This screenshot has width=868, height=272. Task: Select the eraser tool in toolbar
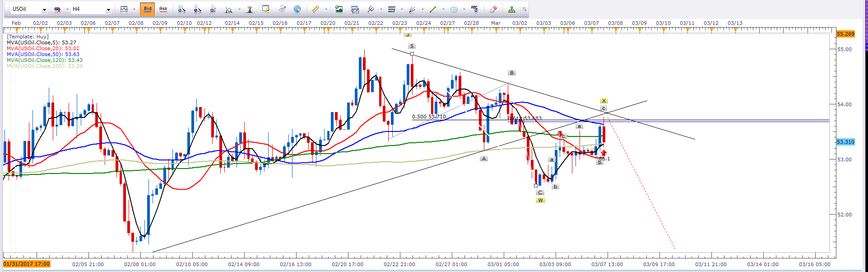click(x=493, y=9)
